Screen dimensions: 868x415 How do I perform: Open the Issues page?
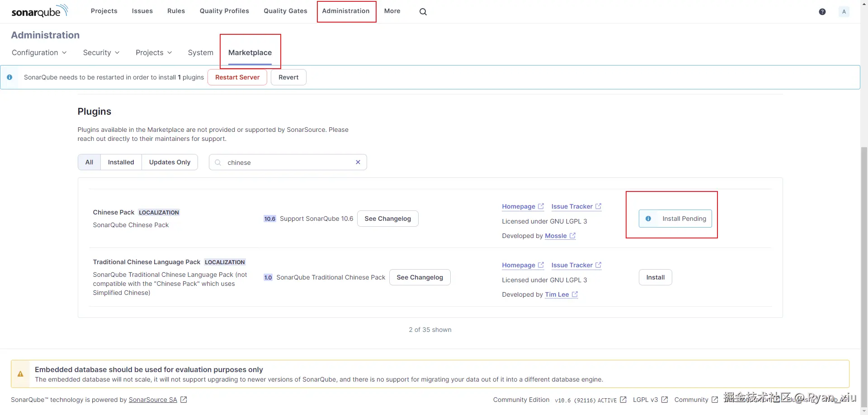pyautogui.click(x=142, y=11)
